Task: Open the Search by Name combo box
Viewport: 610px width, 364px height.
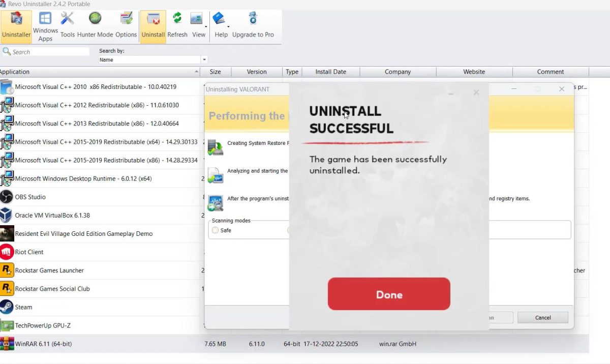Action: click(x=153, y=59)
